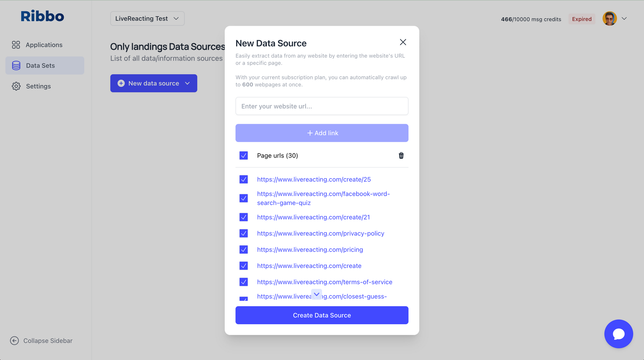Toggle the Page urls (30) select-all checkbox

[244, 156]
